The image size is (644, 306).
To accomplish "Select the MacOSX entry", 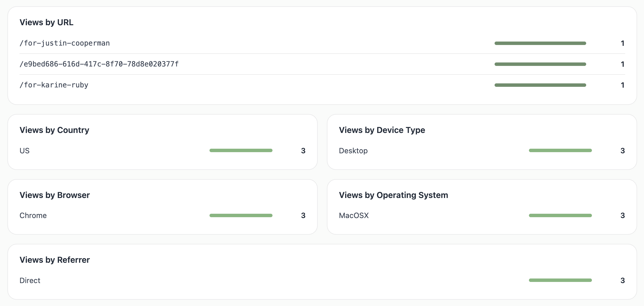I will [x=354, y=215].
